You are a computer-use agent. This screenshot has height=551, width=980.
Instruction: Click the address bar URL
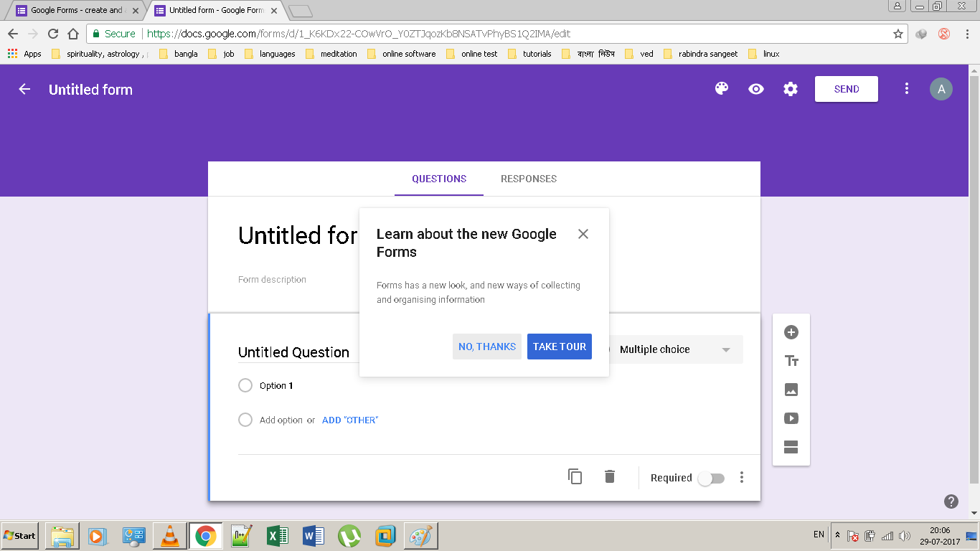(359, 34)
